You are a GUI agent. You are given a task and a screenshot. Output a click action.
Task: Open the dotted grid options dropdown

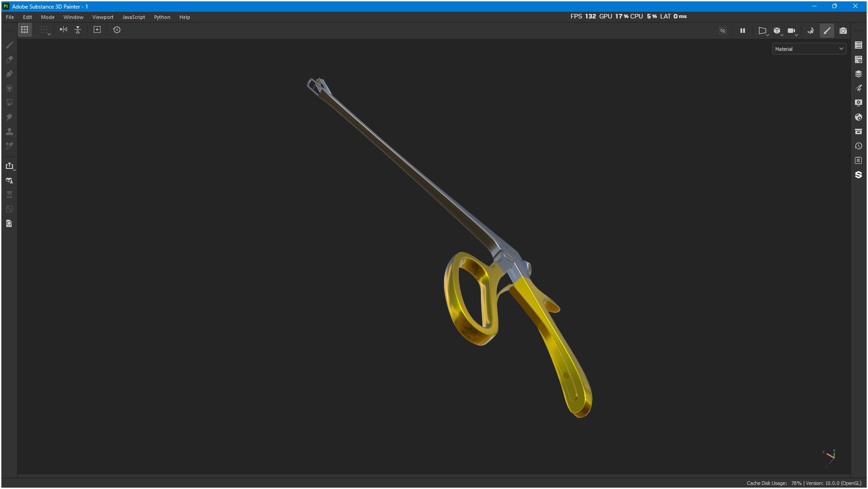(45, 30)
